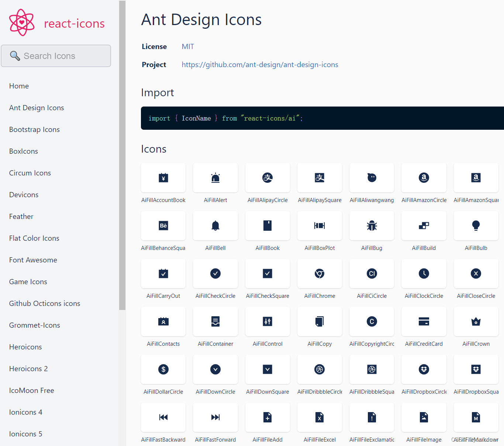Click the AiFillBell icon
504x446 pixels.
pyautogui.click(x=215, y=226)
